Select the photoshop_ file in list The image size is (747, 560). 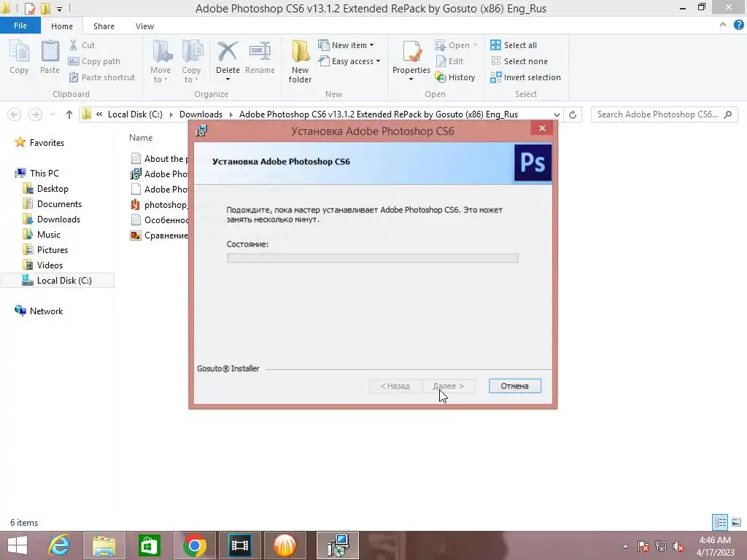[x=160, y=205]
